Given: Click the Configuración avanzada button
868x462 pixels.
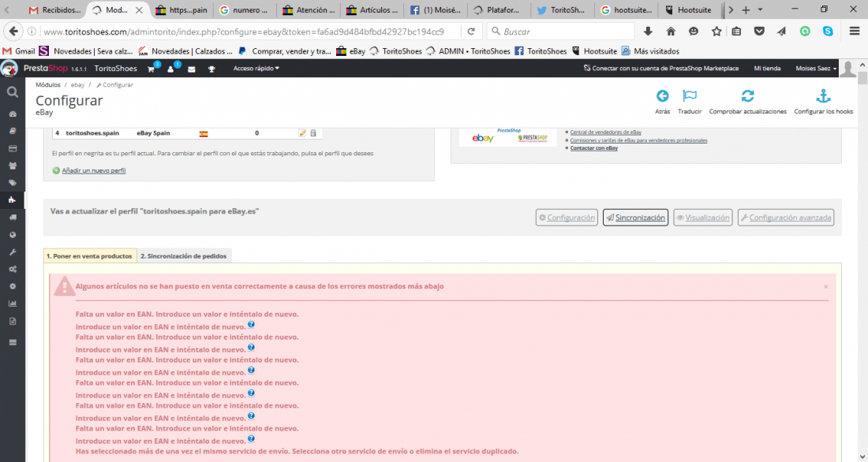Looking at the screenshot, I should click(x=786, y=218).
